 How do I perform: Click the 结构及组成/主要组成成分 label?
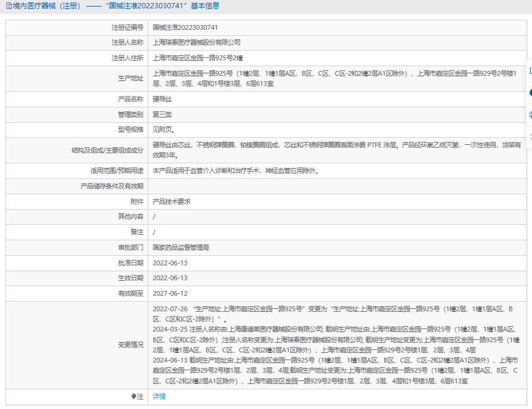(107, 150)
